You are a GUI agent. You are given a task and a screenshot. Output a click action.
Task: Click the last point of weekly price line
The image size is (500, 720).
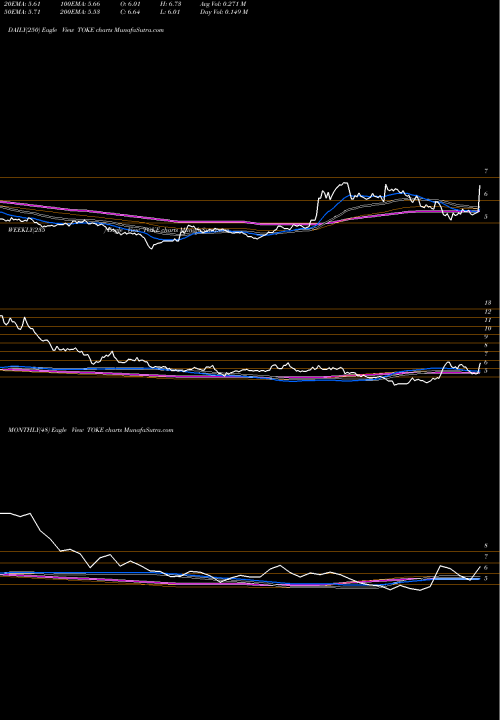pos(480,363)
